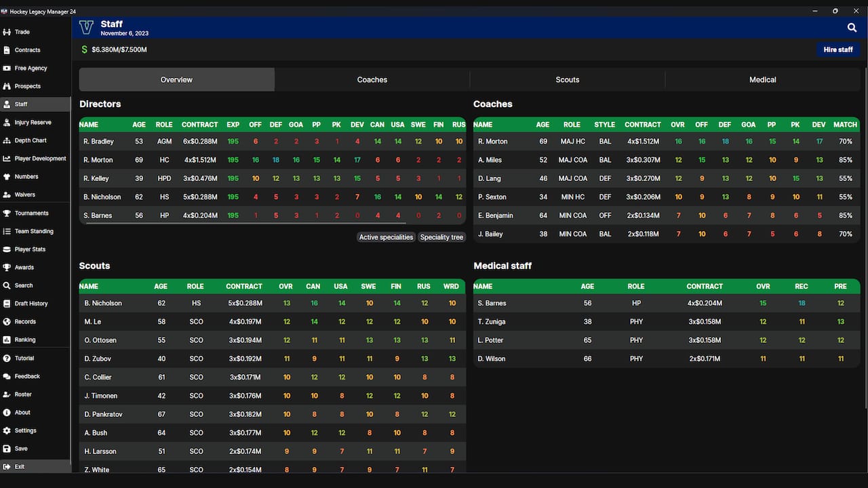The image size is (868, 488).
Task: Click the green dollar budget icon
Action: point(85,49)
